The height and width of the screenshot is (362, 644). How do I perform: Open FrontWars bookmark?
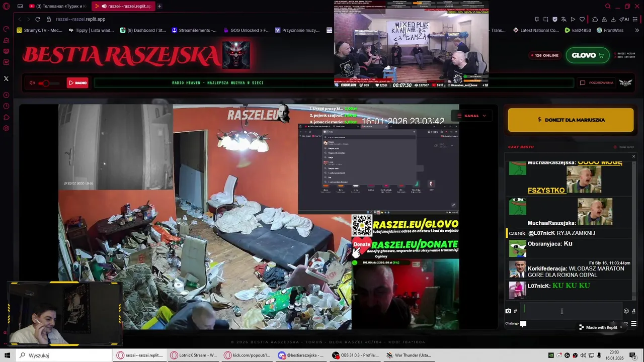tap(610, 30)
